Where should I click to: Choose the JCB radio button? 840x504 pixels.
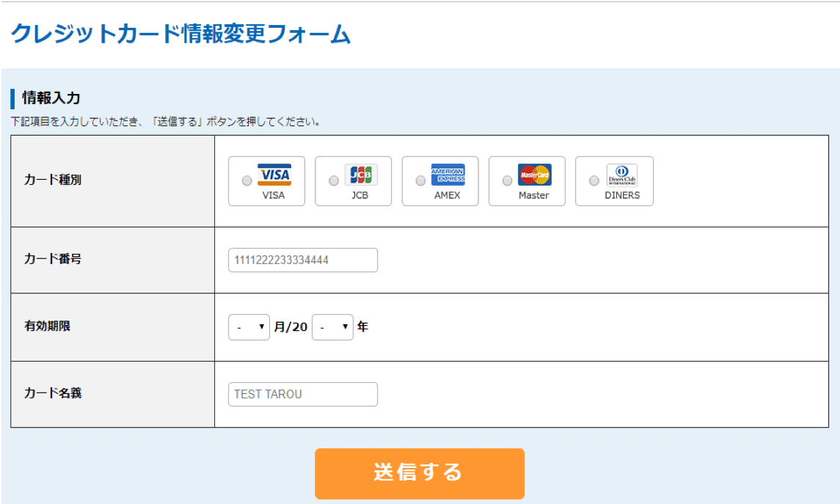point(334,180)
